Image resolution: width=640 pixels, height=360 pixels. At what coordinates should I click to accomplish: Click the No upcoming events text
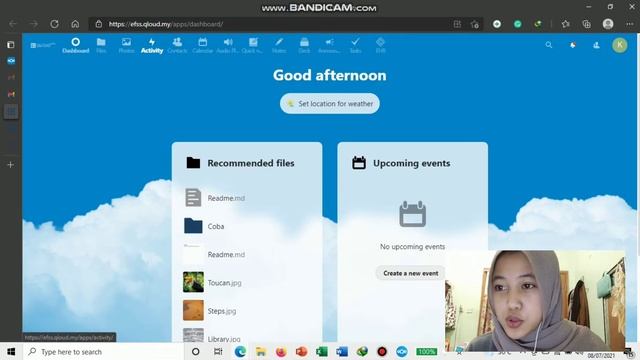point(412,247)
